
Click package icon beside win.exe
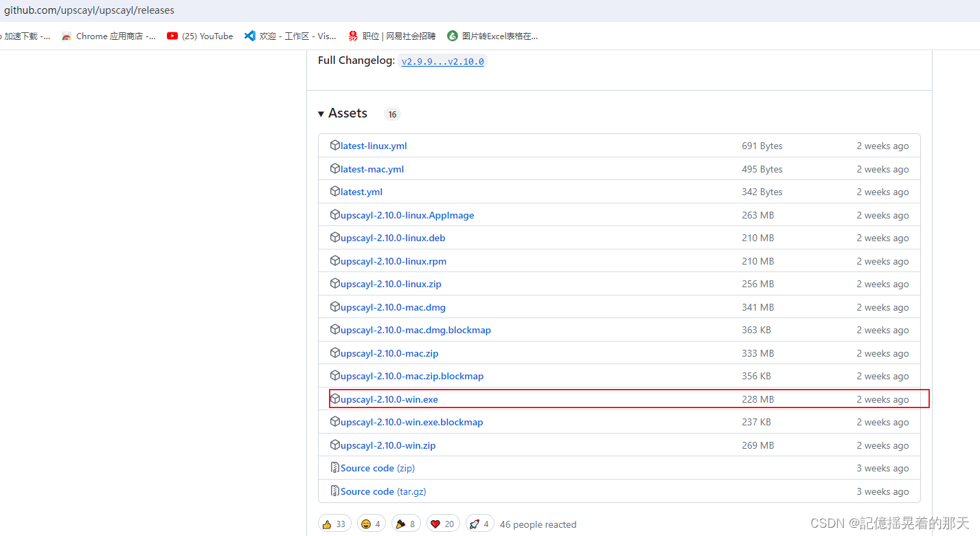coord(335,399)
